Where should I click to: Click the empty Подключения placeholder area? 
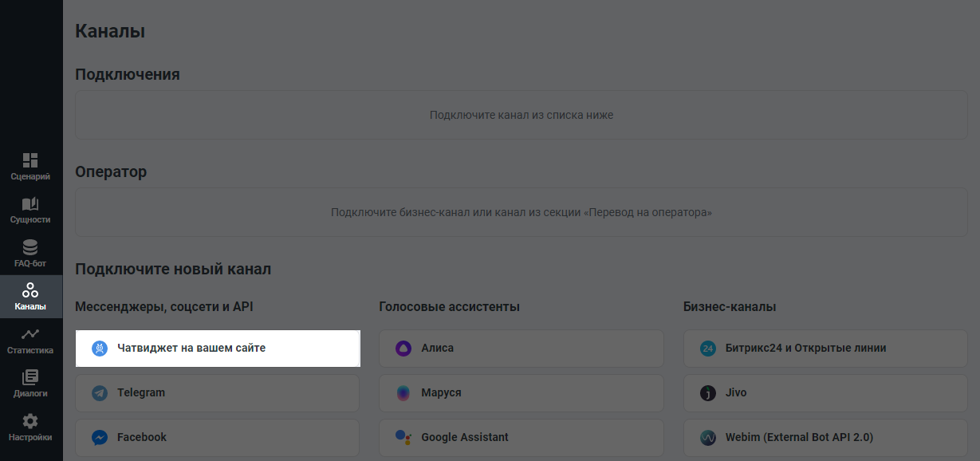[x=521, y=114]
